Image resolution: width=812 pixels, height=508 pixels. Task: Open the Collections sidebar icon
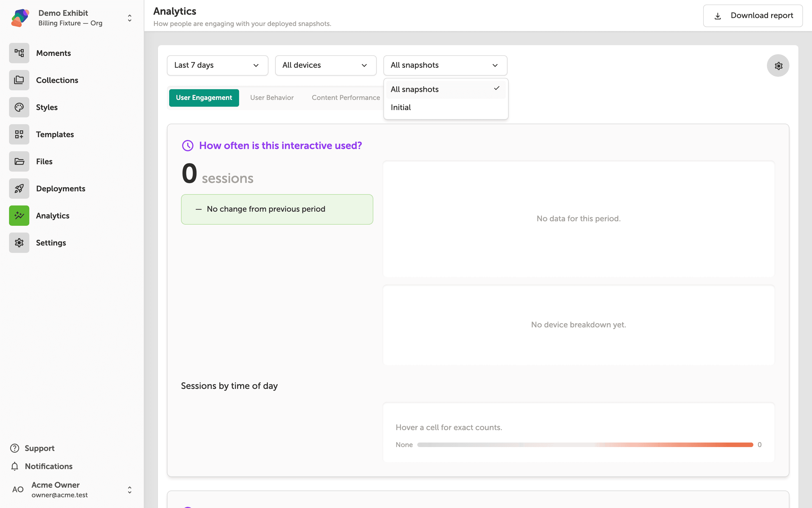pyautogui.click(x=19, y=80)
